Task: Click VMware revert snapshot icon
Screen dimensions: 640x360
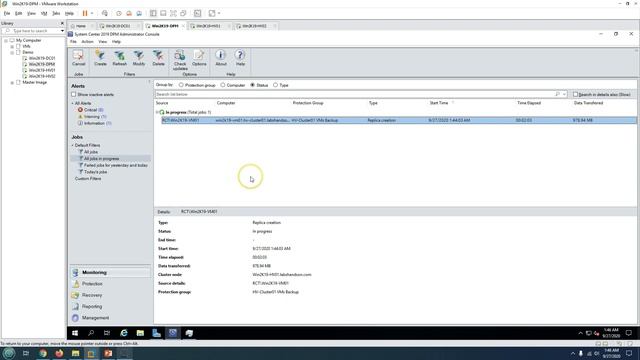Action: tap(129, 13)
